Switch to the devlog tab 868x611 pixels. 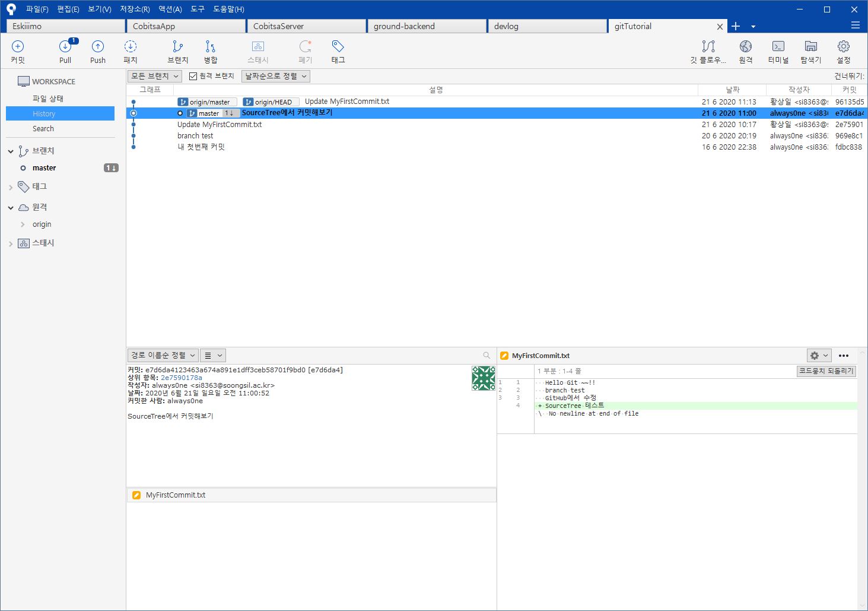(x=548, y=26)
